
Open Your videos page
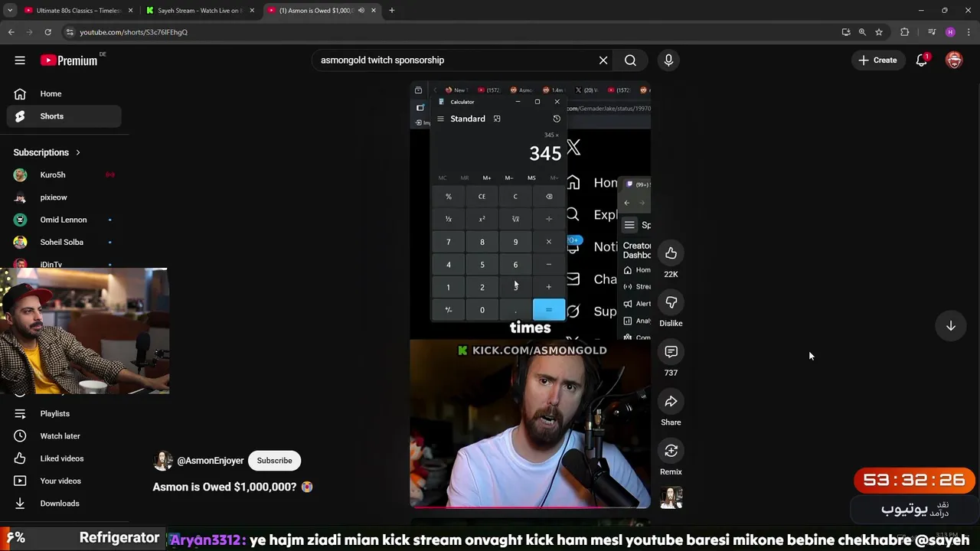point(64,481)
